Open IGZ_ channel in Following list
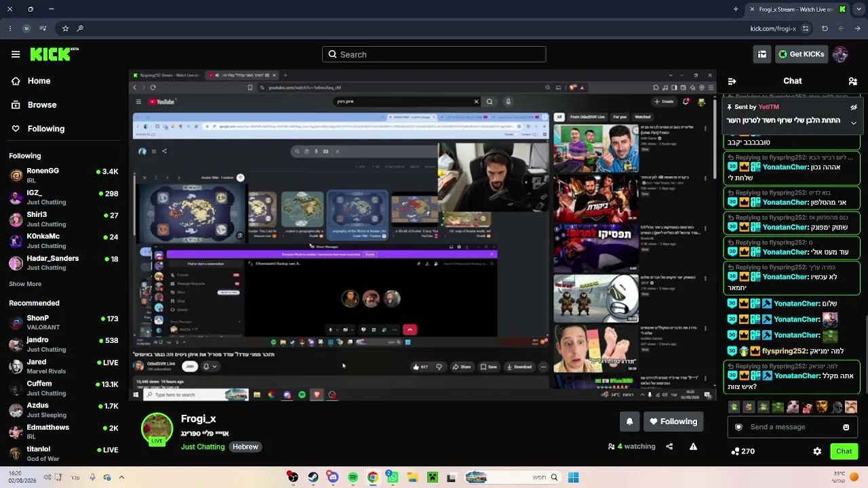 (x=64, y=197)
